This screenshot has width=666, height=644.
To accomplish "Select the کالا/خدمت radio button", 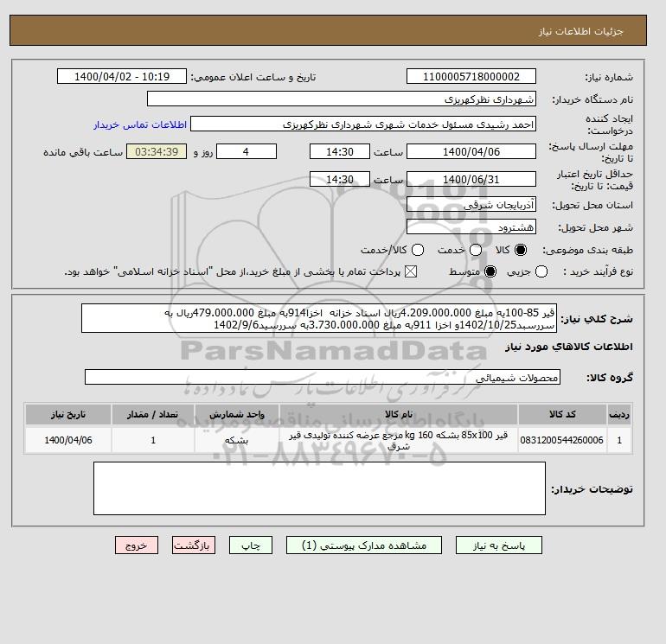I will coord(418,250).
